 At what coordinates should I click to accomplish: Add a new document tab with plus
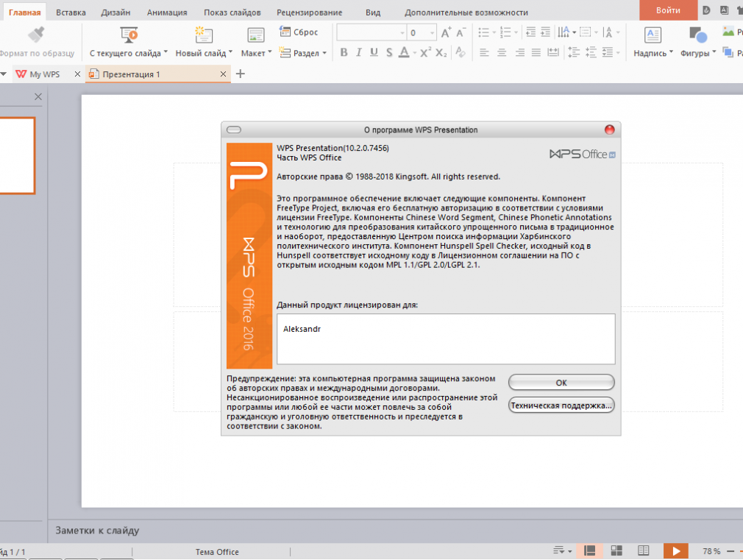241,74
